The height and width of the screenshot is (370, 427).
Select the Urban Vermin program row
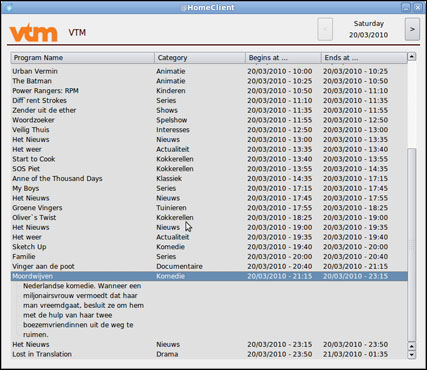click(209, 71)
